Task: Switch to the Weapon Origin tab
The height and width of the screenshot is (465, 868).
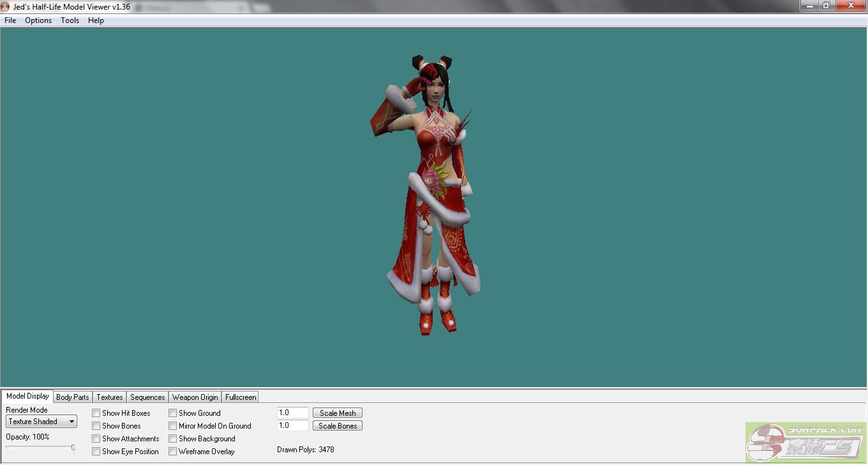Action: (x=195, y=397)
